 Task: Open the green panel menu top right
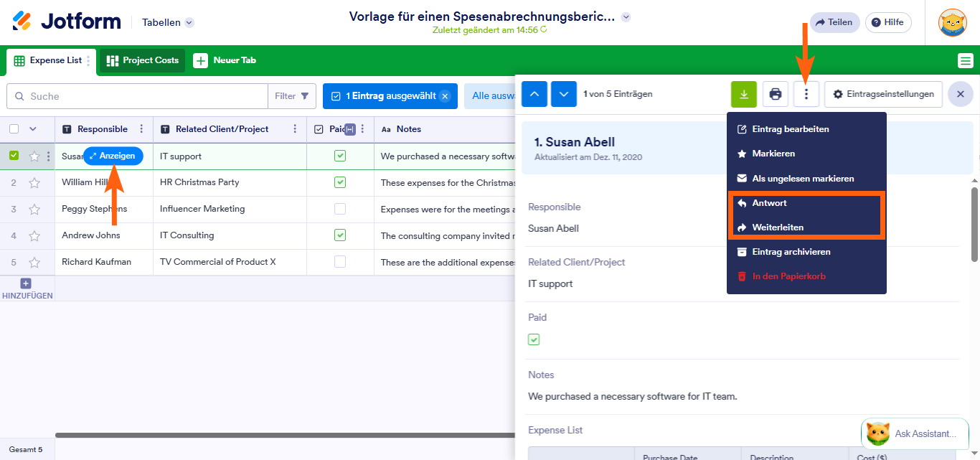click(966, 61)
